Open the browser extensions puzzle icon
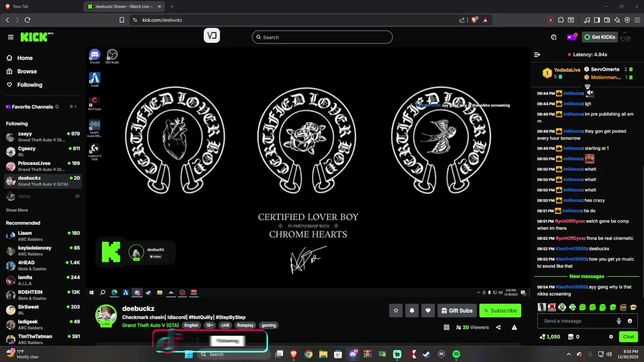 point(561,20)
